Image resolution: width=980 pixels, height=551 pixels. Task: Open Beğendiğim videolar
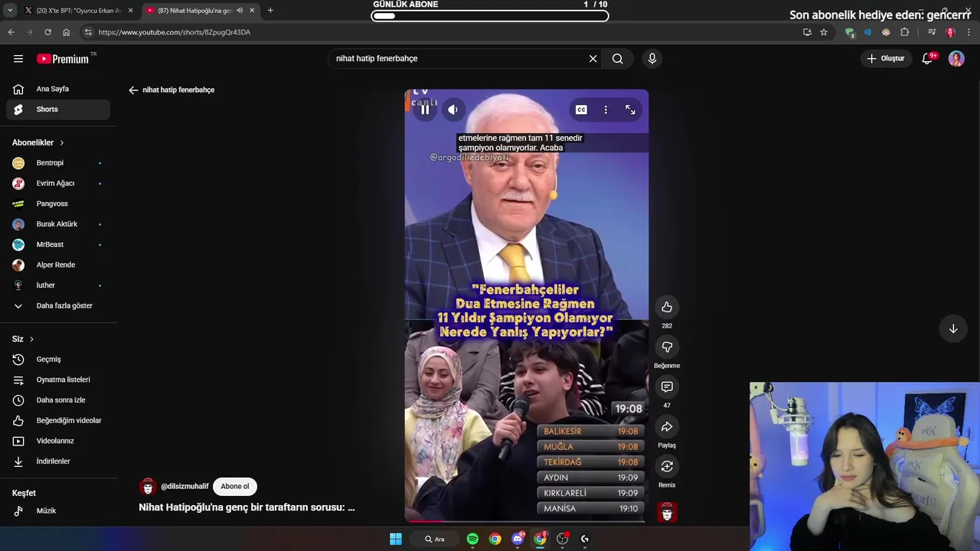coord(58,420)
